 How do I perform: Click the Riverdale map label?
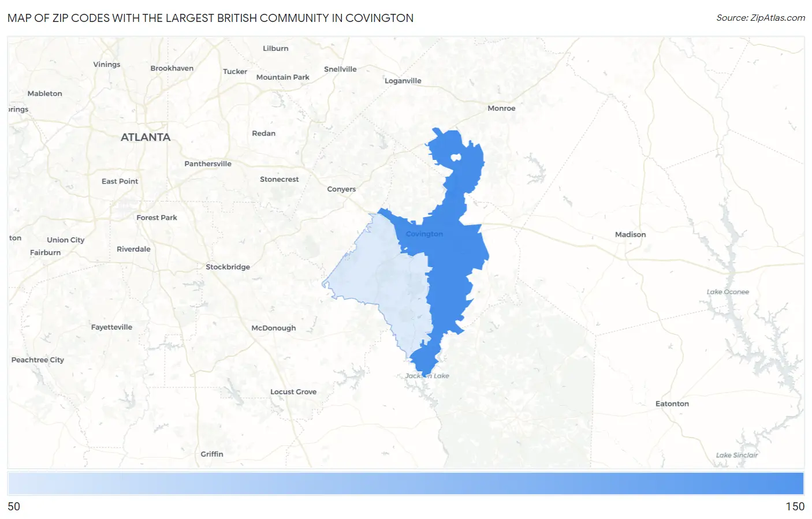click(133, 249)
